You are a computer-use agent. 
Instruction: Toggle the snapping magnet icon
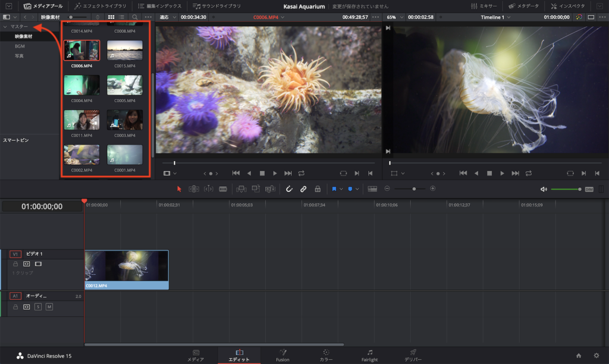tap(289, 189)
